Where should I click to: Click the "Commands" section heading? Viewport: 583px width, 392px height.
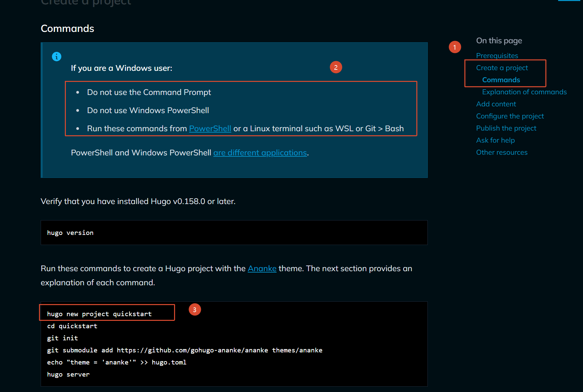[67, 29]
